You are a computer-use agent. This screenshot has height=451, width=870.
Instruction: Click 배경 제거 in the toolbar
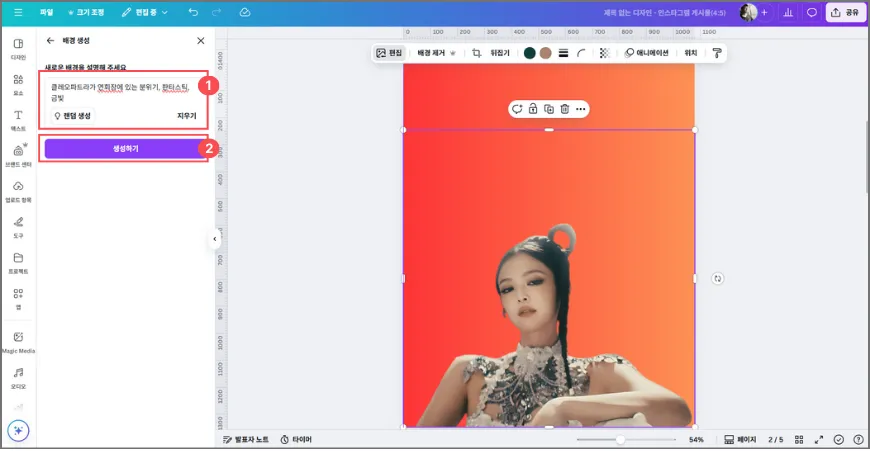click(436, 53)
